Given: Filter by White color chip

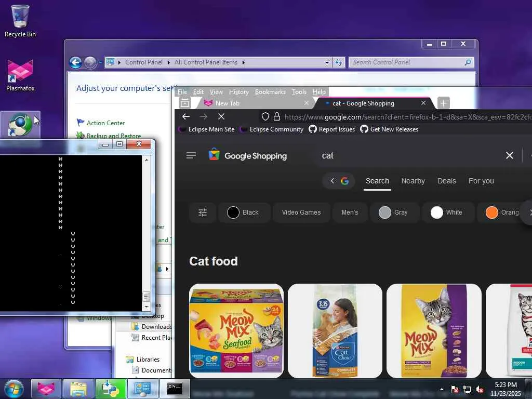Looking at the screenshot, I should [x=447, y=212].
